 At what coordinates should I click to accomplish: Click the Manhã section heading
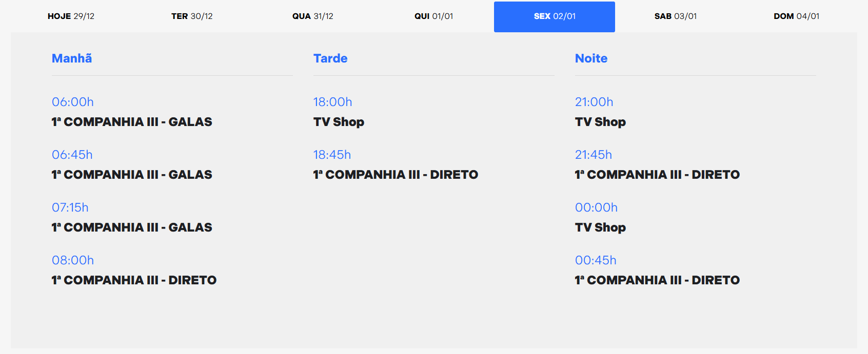pos(72,58)
